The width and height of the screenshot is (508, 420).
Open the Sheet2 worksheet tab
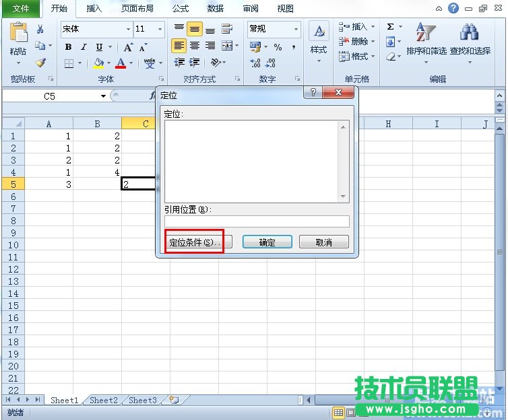[104, 400]
